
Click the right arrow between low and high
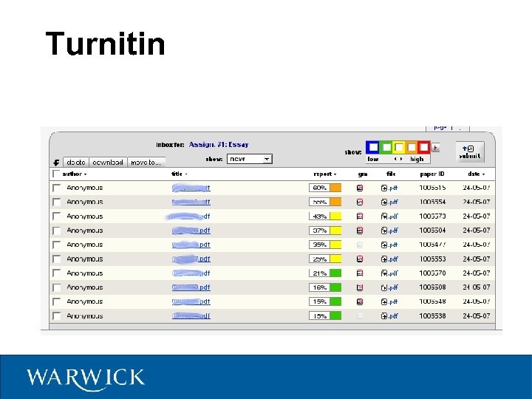point(401,159)
